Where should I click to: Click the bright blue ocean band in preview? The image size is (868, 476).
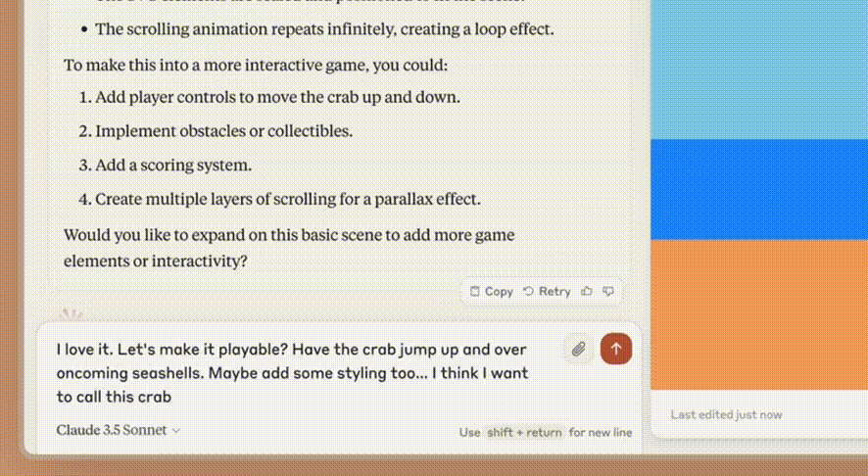(x=759, y=190)
